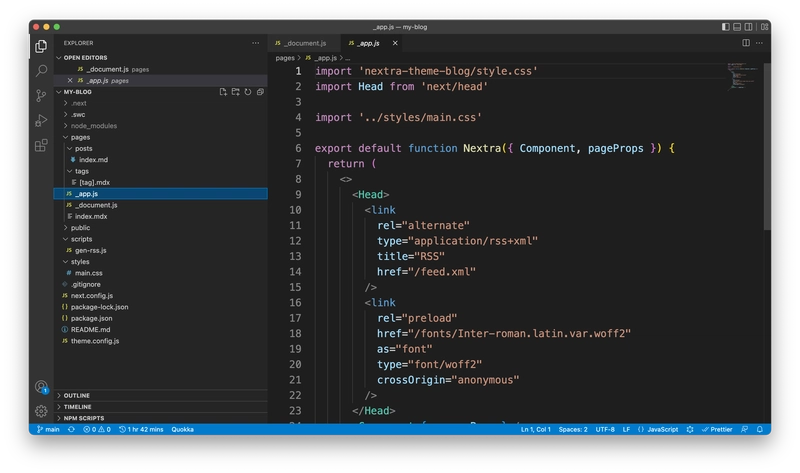Expand the public folder
800x473 pixels.
coord(161,228)
